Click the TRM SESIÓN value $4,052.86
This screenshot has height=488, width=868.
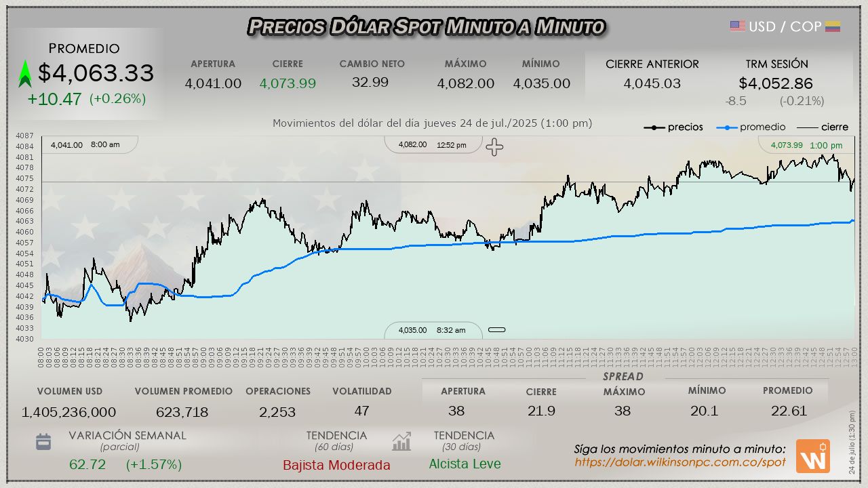pos(777,83)
